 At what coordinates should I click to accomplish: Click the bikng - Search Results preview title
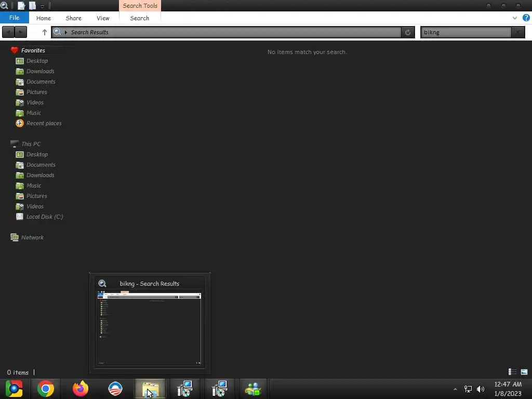[149, 284]
